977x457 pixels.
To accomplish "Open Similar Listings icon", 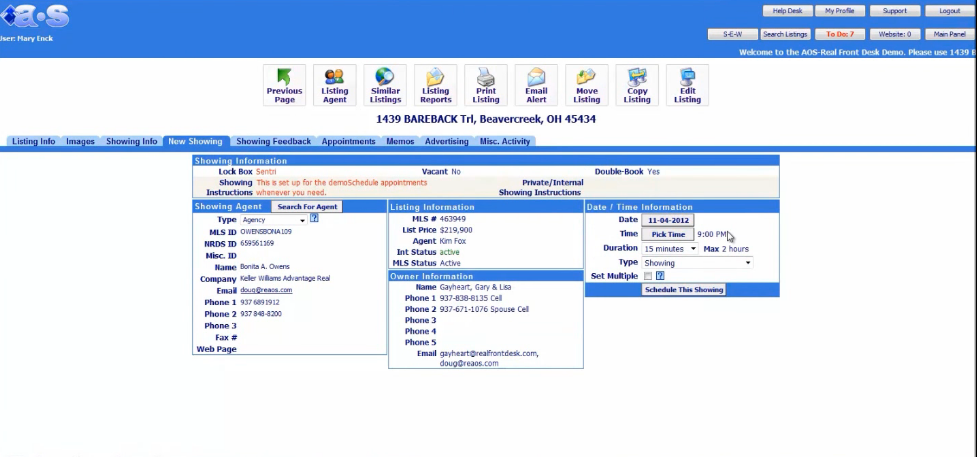I will pos(385,85).
